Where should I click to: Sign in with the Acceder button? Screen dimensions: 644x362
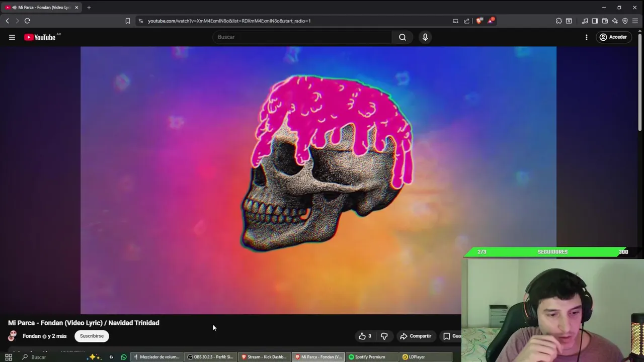(613, 37)
